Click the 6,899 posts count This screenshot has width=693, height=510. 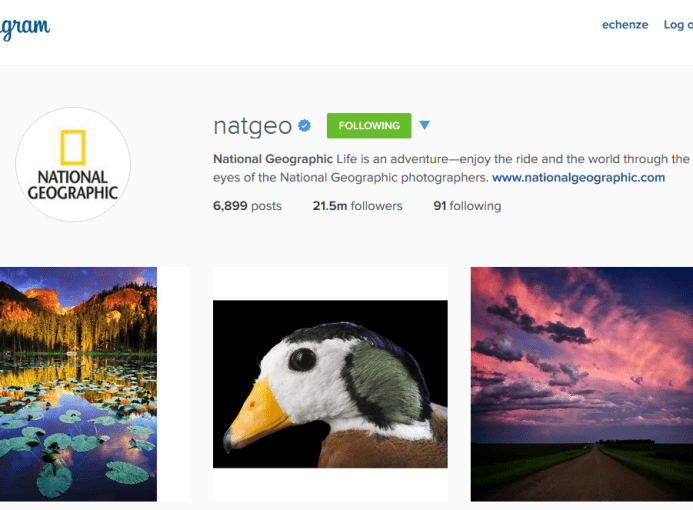pos(247,206)
